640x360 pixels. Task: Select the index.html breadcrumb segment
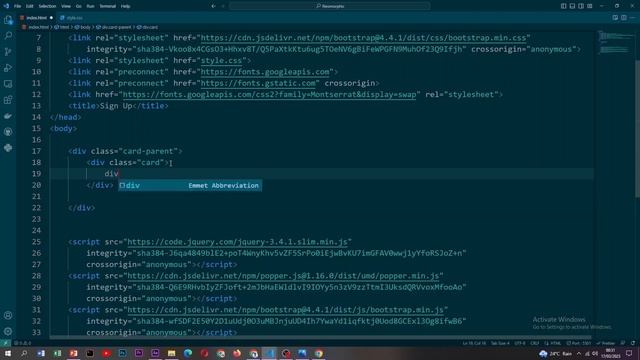(36, 27)
